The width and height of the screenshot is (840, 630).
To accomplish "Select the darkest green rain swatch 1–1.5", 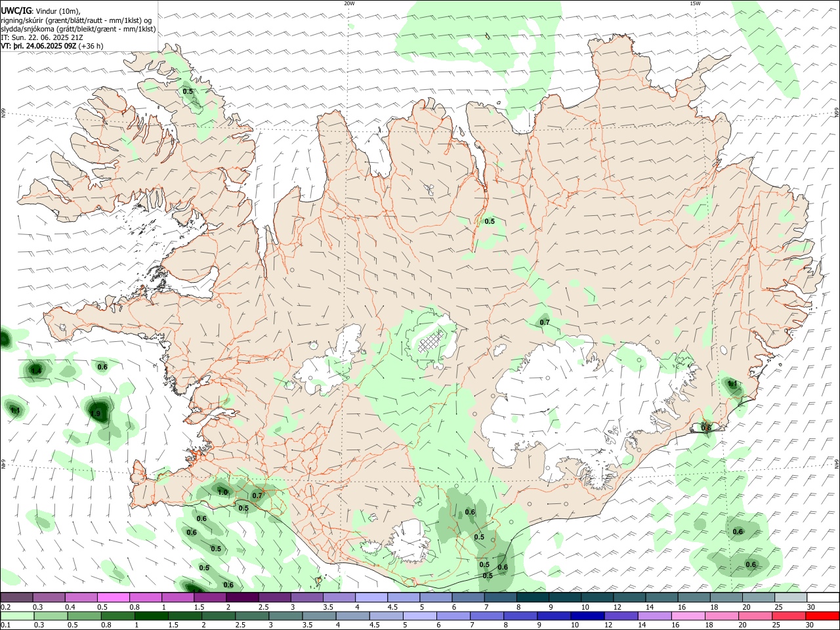I will click(152, 616).
